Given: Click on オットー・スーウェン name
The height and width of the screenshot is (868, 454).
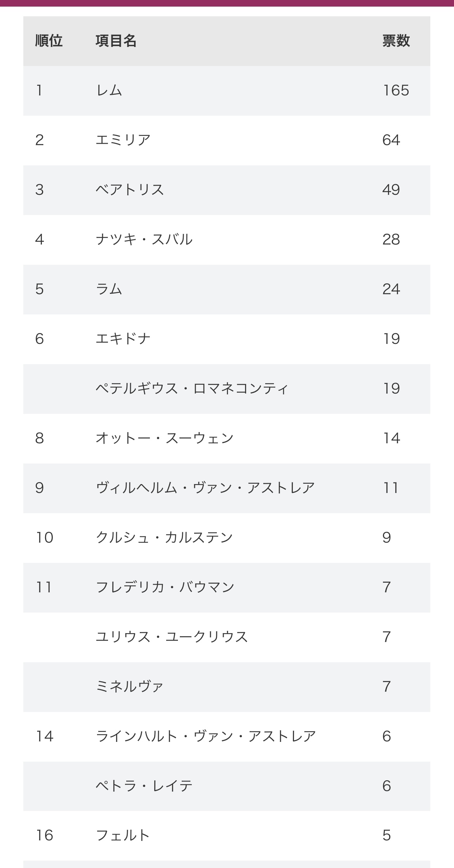Looking at the screenshot, I should click(165, 438).
